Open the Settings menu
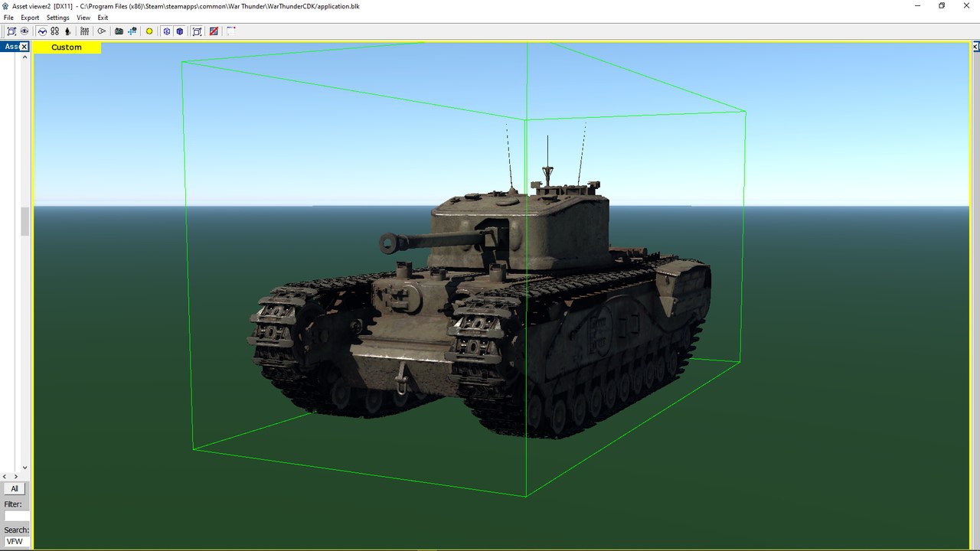The width and height of the screenshot is (980, 551). point(57,18)
